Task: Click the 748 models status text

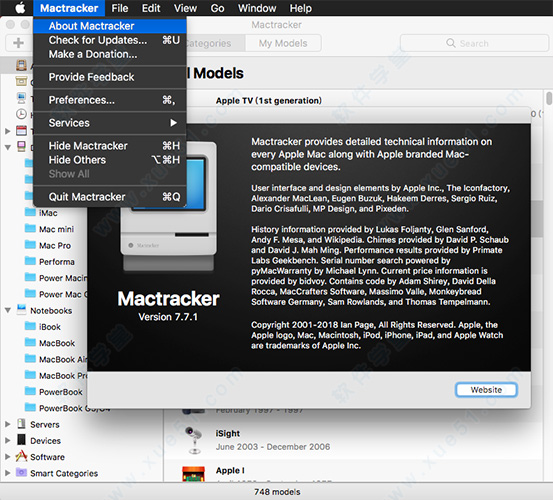Action: click(x=277, y=492)
